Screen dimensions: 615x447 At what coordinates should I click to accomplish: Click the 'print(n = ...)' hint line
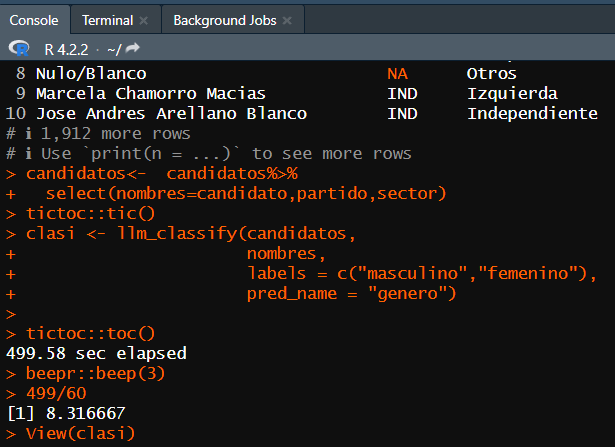[x=209, y=153]
